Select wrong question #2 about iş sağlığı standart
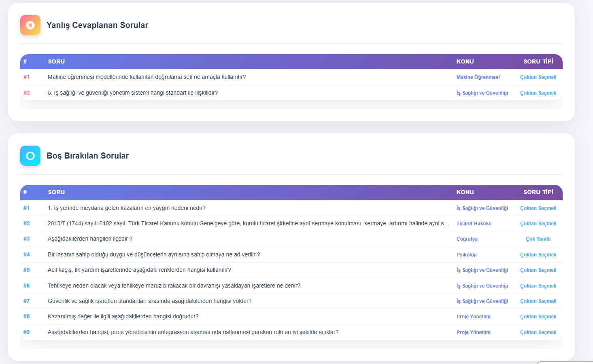The image size is (593, 364). [132, 93]
